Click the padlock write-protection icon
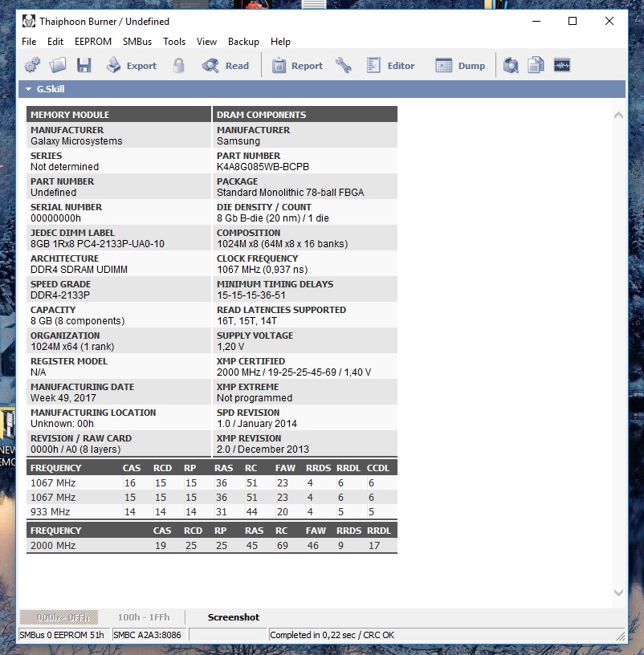Screen dimensions: 644x655 (178, 66)
